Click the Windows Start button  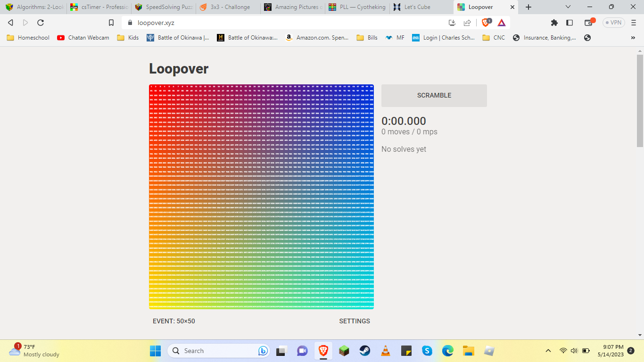tap(155, 351)
